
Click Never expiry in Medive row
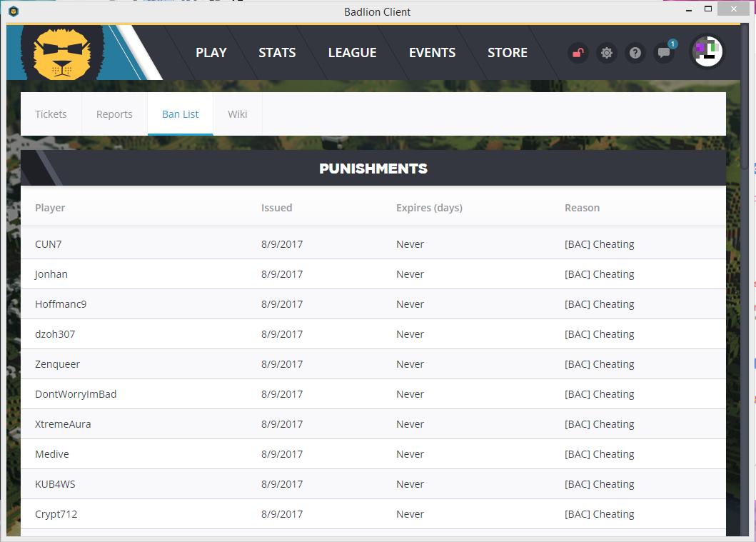tap(410, 454)
